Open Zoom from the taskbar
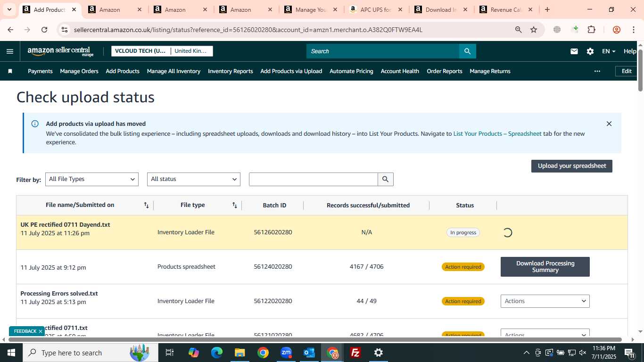 [x=286, y=353]
